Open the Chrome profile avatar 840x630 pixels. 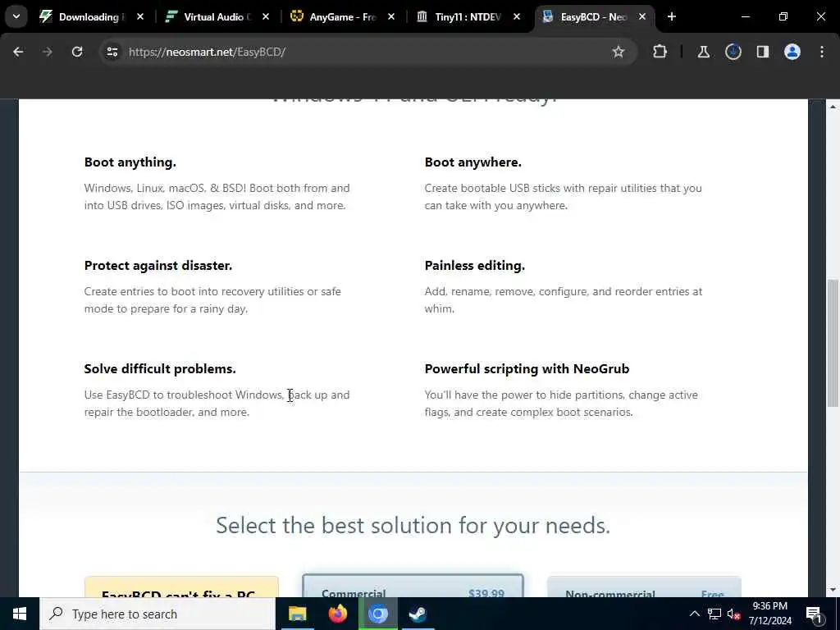pyautogui.click(x=792, y=52)
